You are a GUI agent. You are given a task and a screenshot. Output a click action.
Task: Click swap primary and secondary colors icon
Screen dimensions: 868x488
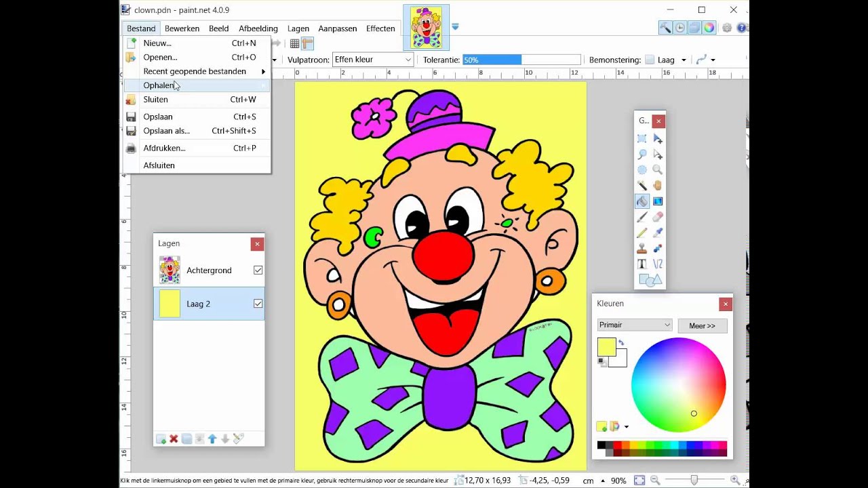[620, 343]
